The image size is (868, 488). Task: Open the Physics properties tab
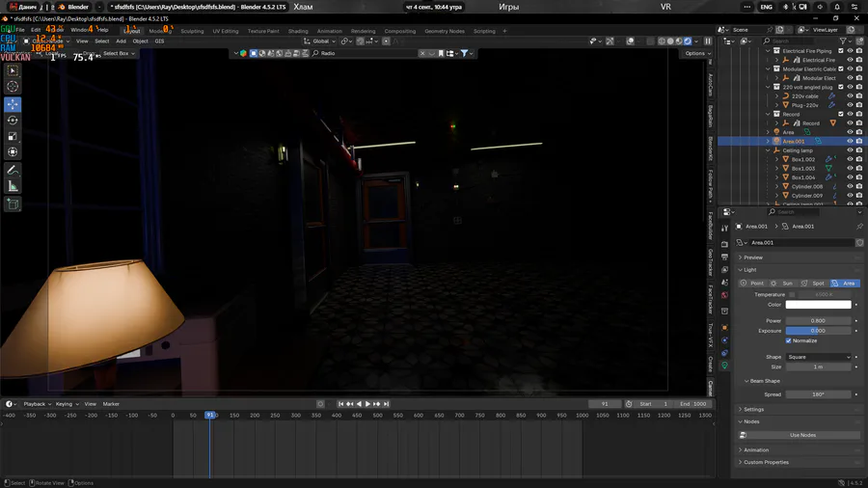coord(724,340)
